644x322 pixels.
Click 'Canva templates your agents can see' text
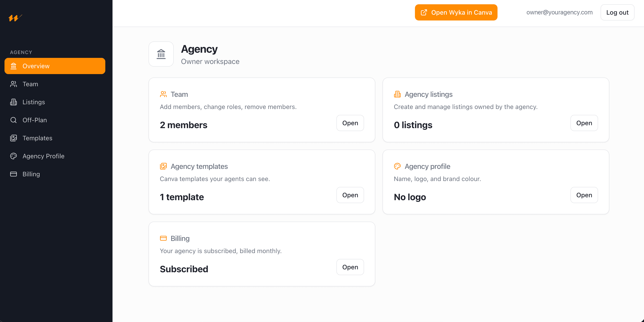(215, 179)
